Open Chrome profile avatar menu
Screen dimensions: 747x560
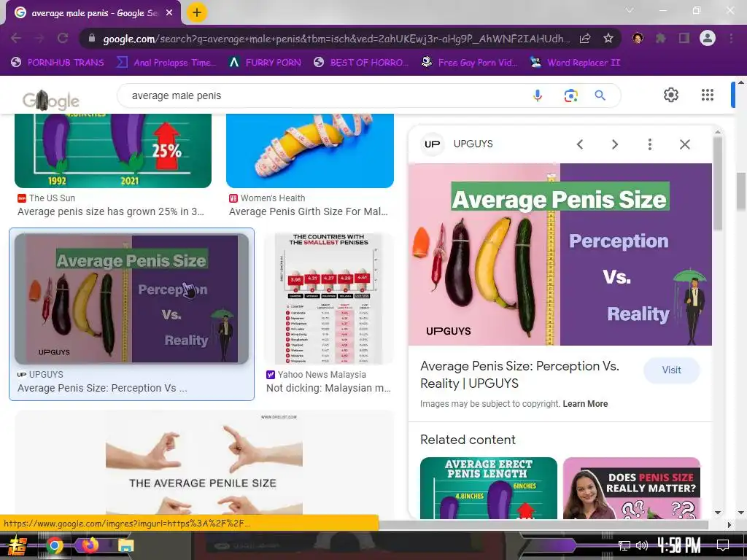[708, 38]
